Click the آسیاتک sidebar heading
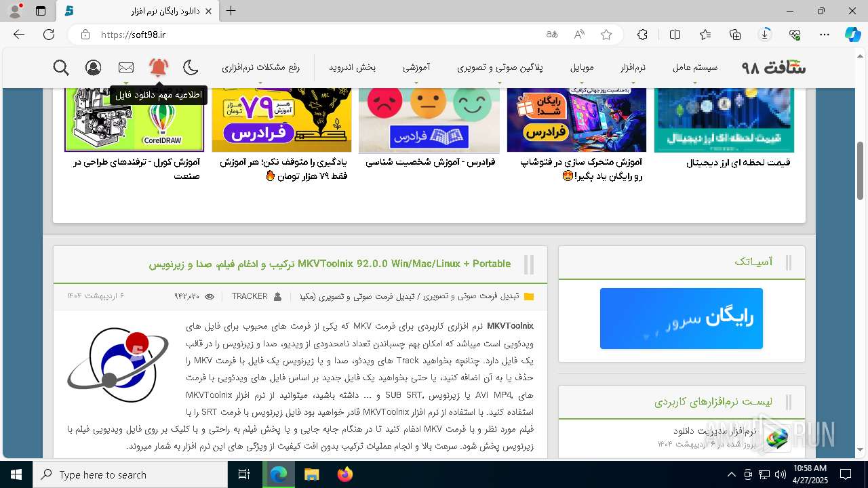 pyautogui.click(x=753, y=262)
